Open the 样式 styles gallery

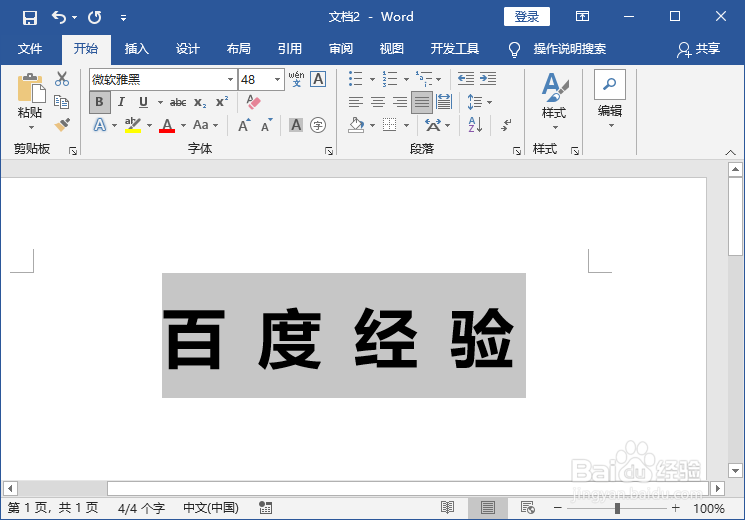tap(554, 101)
